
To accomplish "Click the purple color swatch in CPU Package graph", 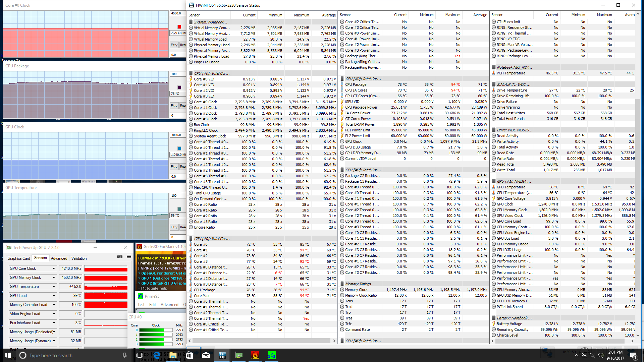I will (179, 87).
